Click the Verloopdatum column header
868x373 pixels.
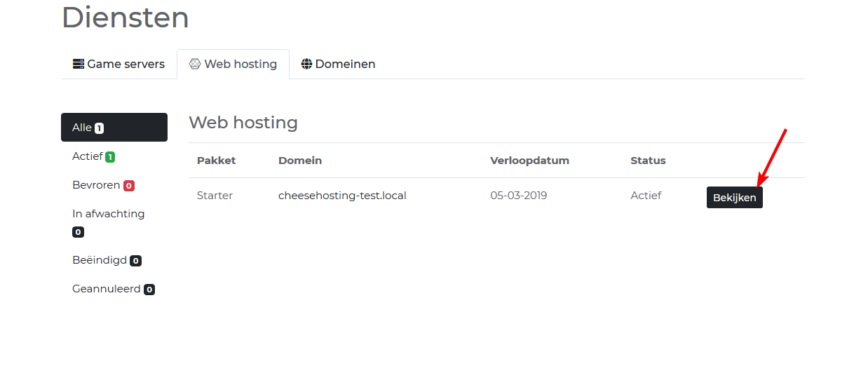click(x=529, y=161)
